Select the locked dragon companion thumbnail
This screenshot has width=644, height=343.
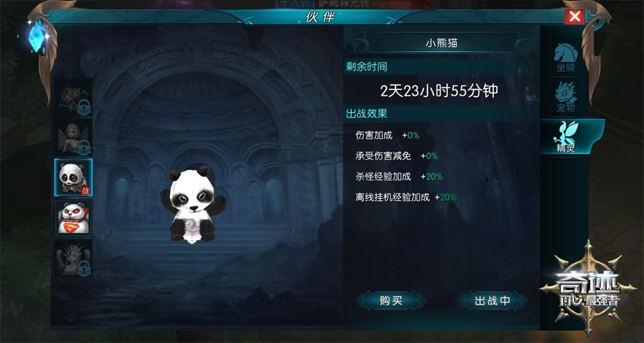pos(73,98)
